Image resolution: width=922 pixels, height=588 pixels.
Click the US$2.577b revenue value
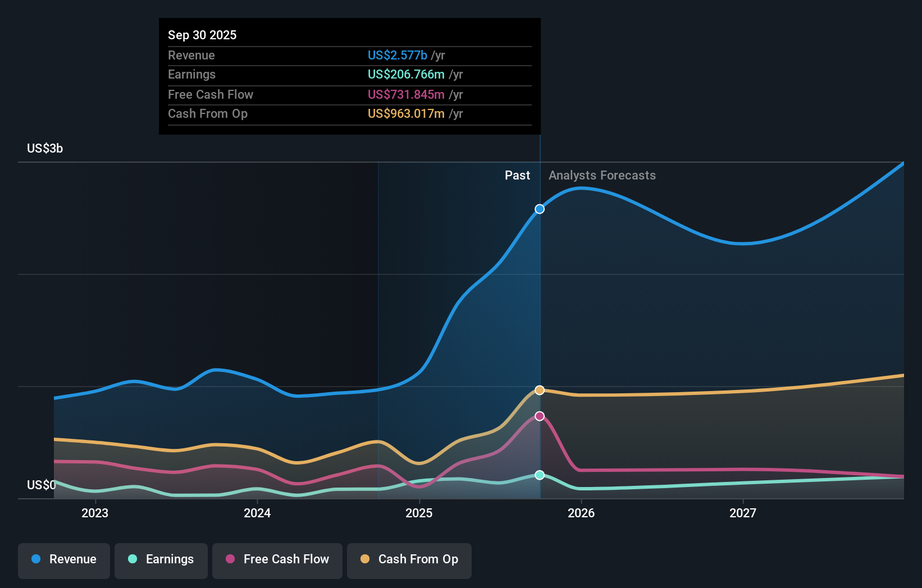(398, 56)
